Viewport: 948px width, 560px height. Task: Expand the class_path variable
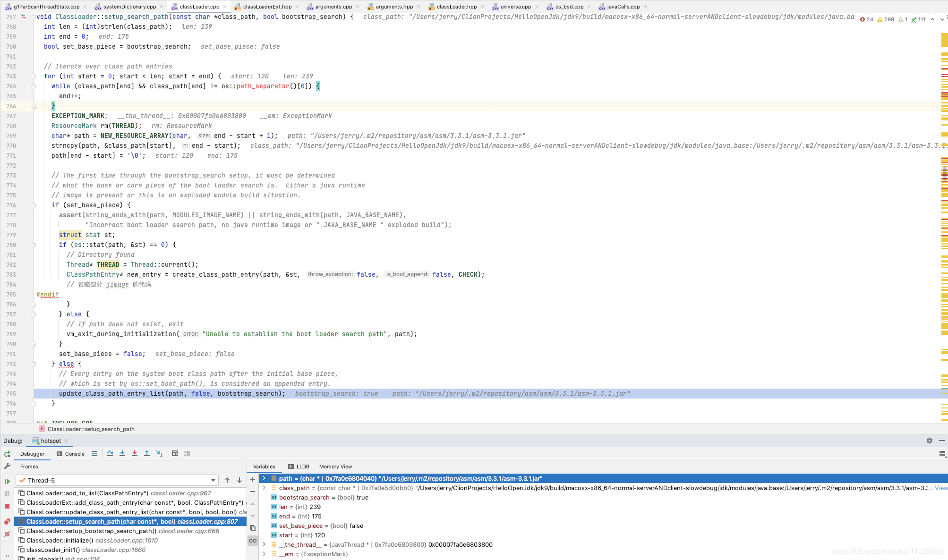(x=264, y=488)
